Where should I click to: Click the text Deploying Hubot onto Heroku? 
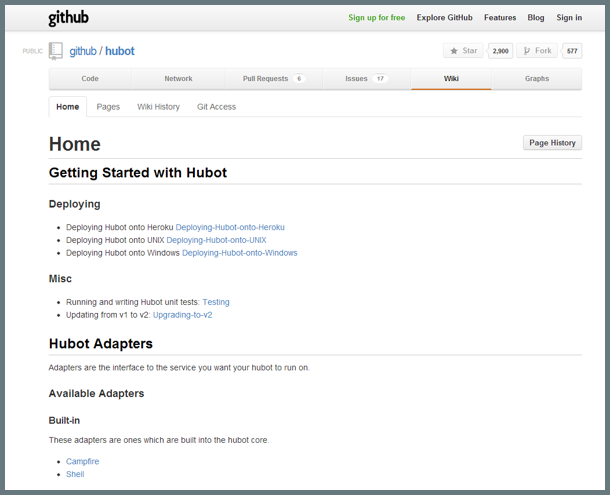tap(119, 227)
